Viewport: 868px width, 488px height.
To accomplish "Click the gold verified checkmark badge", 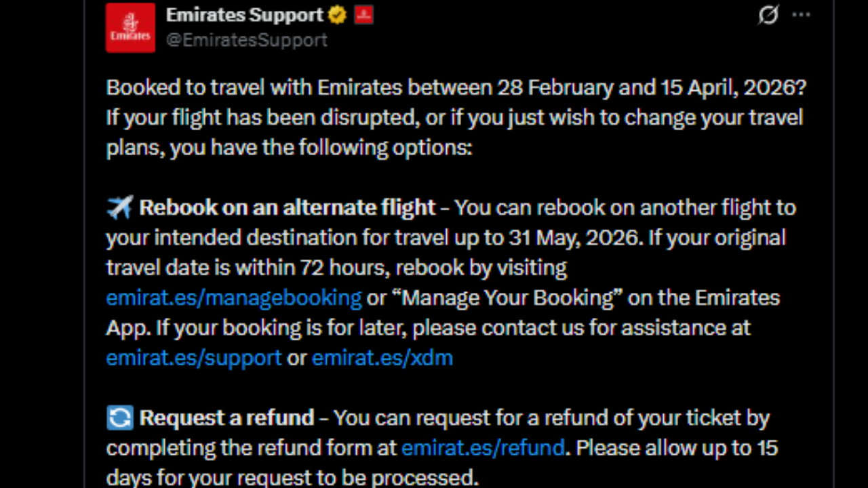I will pyautogui.click(x=337, y=15).
